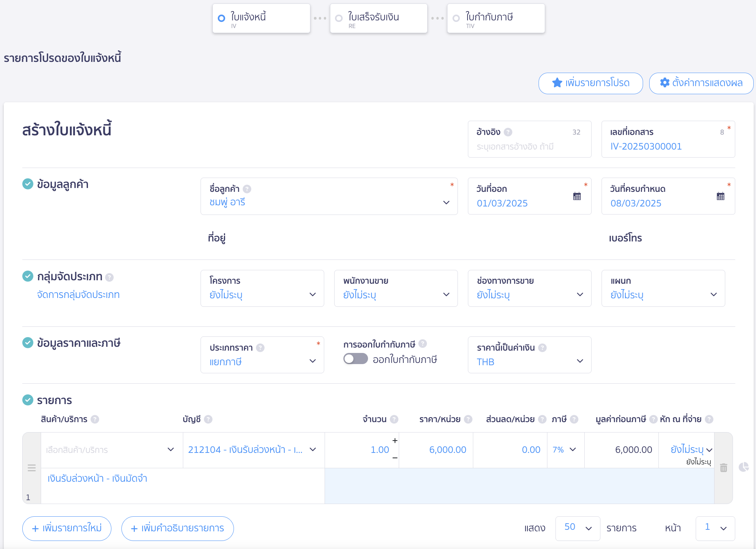Click check icon beside กลุ่มจัดประเภท
The image size is (756, 549).
point(28,276)
